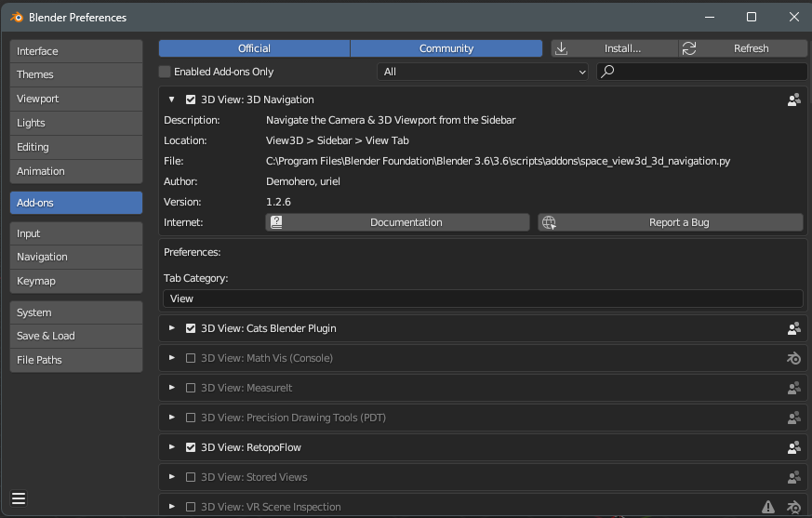Image resolution: width=812 pixels, height=518 pixels.
Task: Click the Install download arrow icon
Action: tap(562, 48)
